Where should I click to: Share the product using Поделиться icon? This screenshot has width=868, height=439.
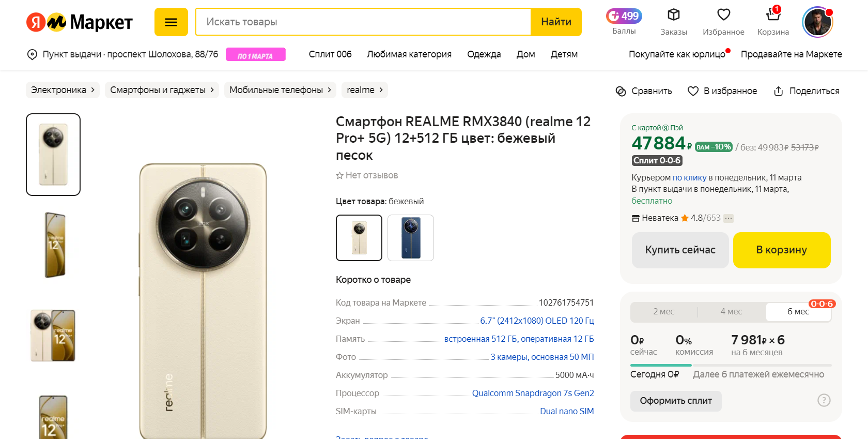coord(805,90)
